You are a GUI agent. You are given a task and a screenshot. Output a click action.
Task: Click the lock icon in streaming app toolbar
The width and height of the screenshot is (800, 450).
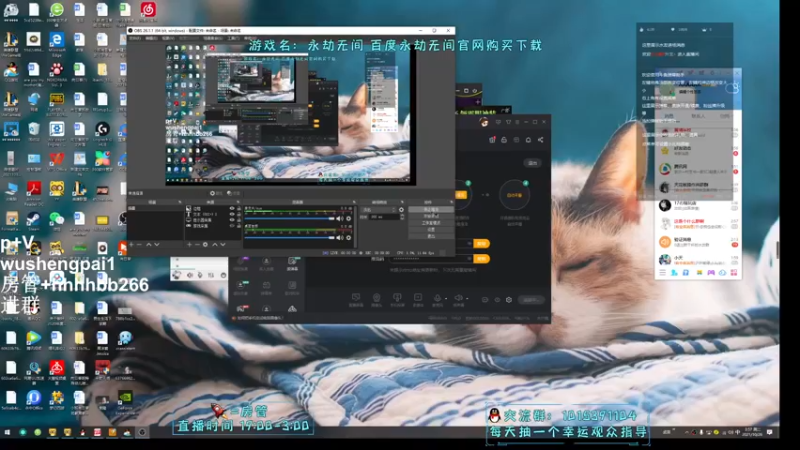(504, 140)
